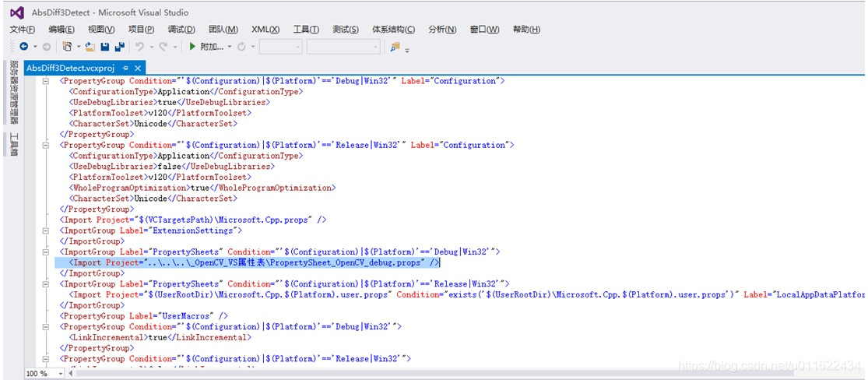Open the 体系结构(C) menu
Viewport: 868px width, 380px height.
pyautogui.click(x=394, y=30)
